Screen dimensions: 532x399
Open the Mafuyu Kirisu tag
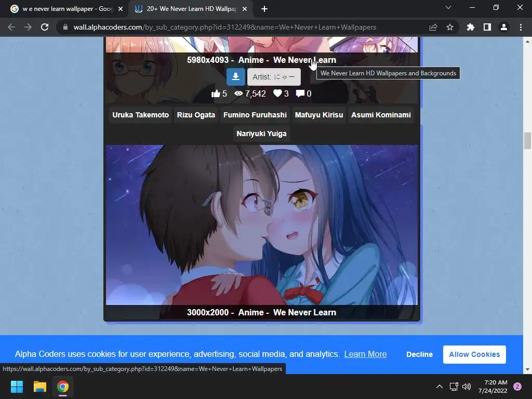(319, 115)
